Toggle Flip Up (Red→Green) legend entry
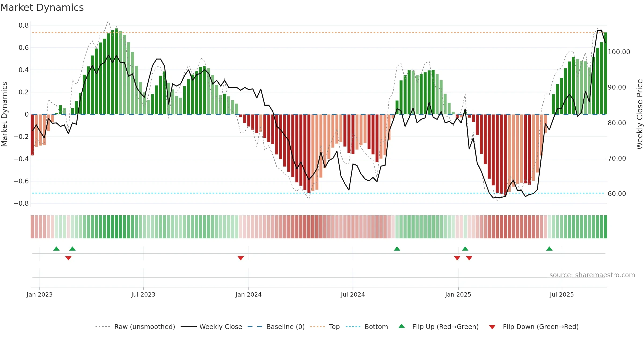 pos(438,327)
